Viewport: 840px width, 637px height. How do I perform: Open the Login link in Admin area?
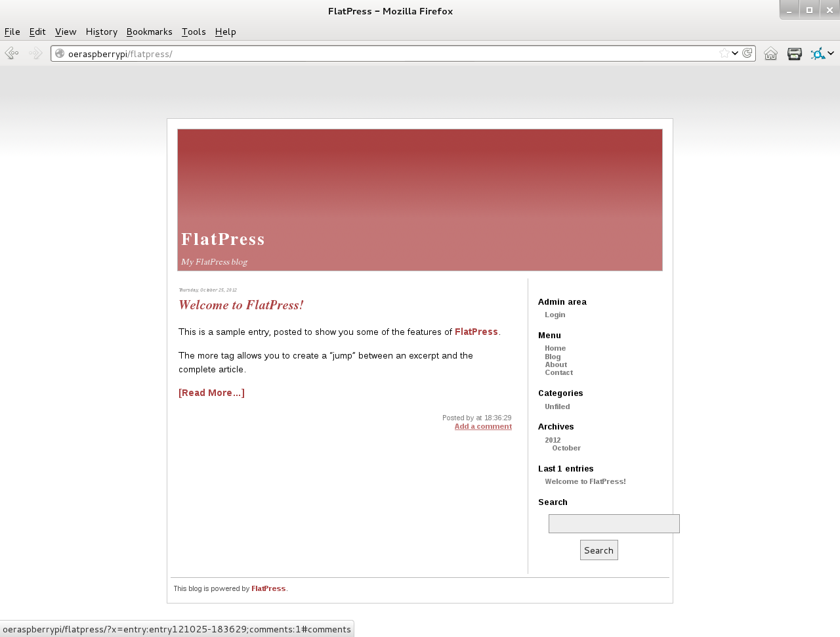(555, 315)
